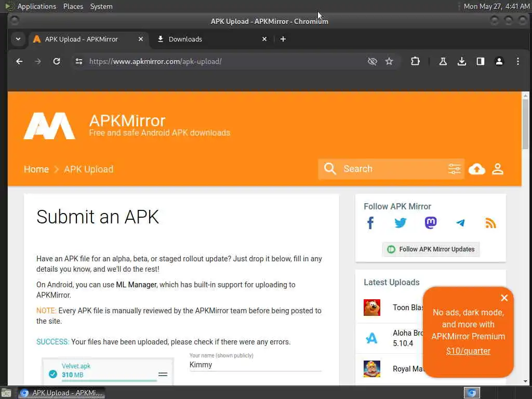Open site information icon in address bar
Viewport: 532px width, 399px height.
(x=79, y=61)
